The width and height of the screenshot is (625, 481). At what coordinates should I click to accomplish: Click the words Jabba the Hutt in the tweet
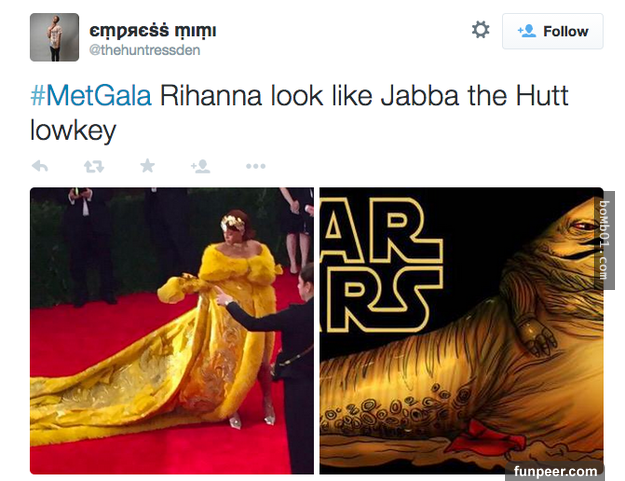[x=474, y=96]
